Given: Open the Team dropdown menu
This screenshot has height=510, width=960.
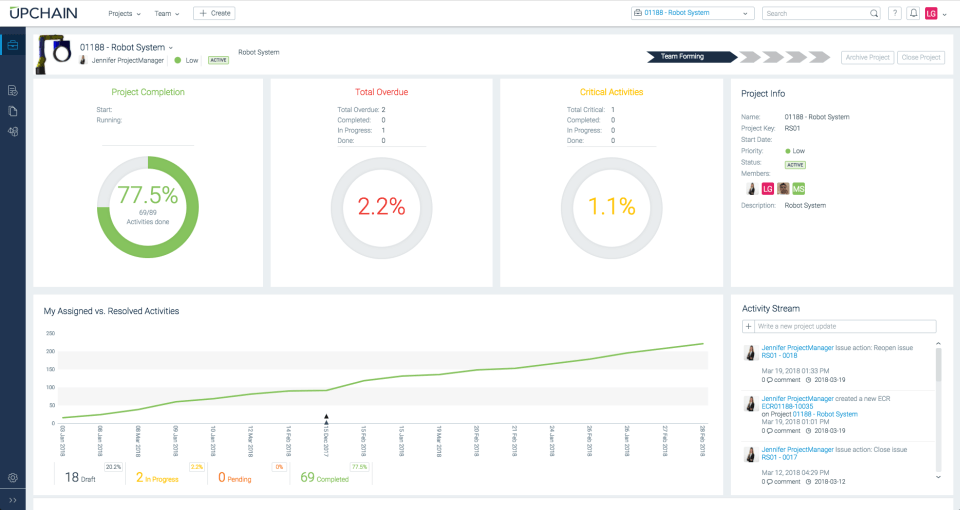Looking at the screenshot, I should click(x=167, y=13).
